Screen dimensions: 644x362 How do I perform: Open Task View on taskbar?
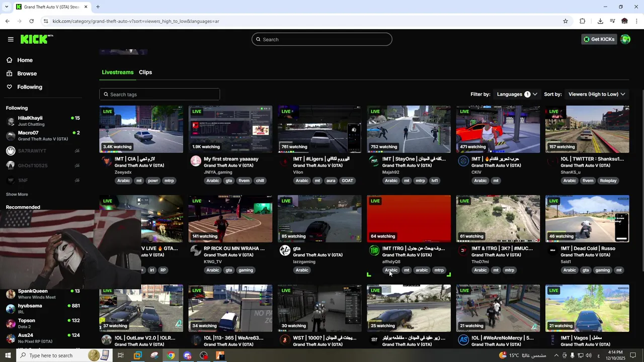121,355
